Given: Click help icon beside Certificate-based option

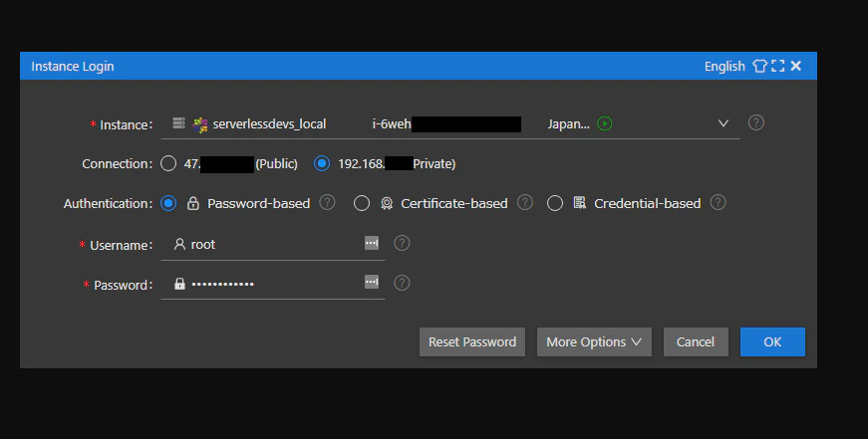Looking at the screenshot, I should point(525,202).
